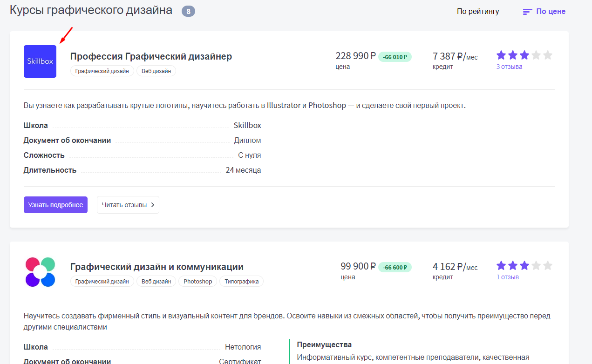Click the Netology colorful circles logo
The width and height of the screenshot is (592, 364).
click(x=40, y=272)
